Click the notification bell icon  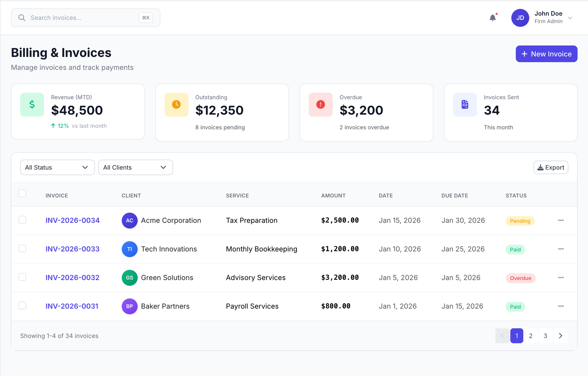493,18
